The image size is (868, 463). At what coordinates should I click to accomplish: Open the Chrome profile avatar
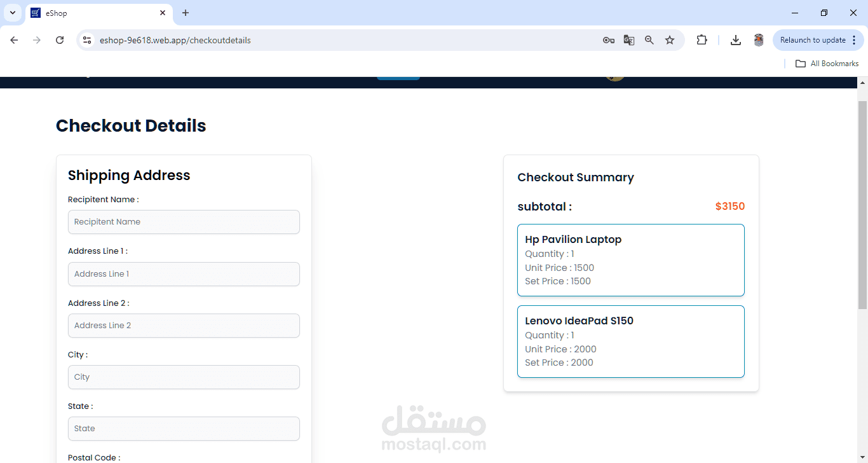click(759, 40)
